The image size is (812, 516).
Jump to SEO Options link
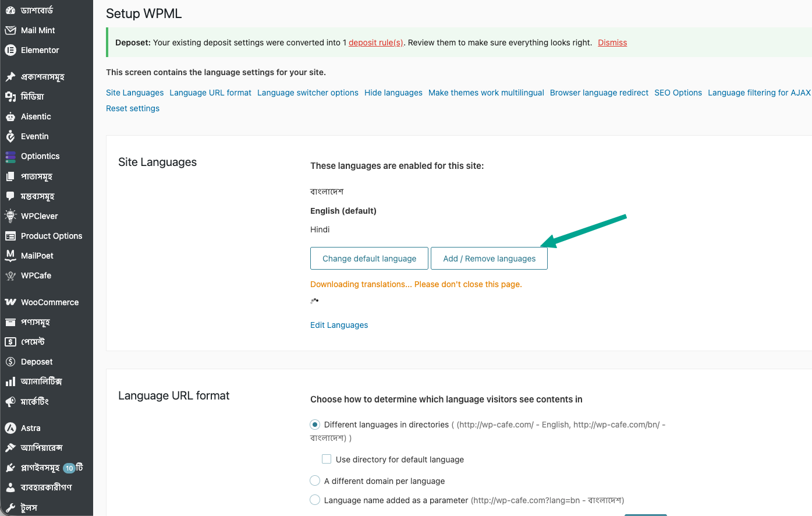(x=678, y=93)
